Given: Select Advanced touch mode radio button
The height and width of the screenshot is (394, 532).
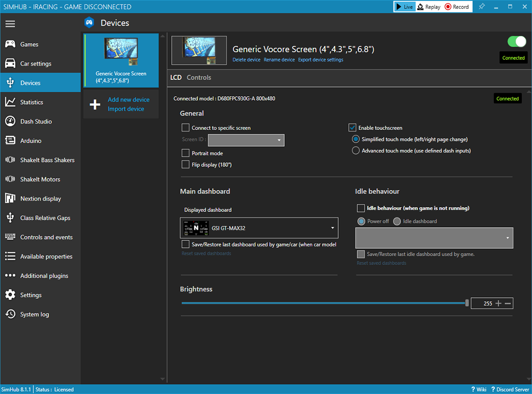Looking at the screenshot, I should click(356, 151).
